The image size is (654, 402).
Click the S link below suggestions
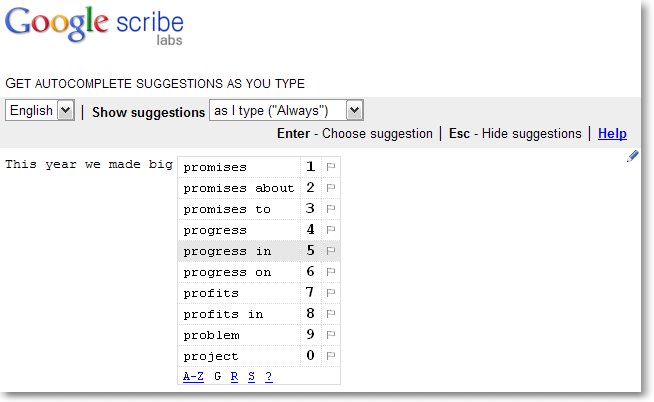pyautogui.click(x=251, y=376)
